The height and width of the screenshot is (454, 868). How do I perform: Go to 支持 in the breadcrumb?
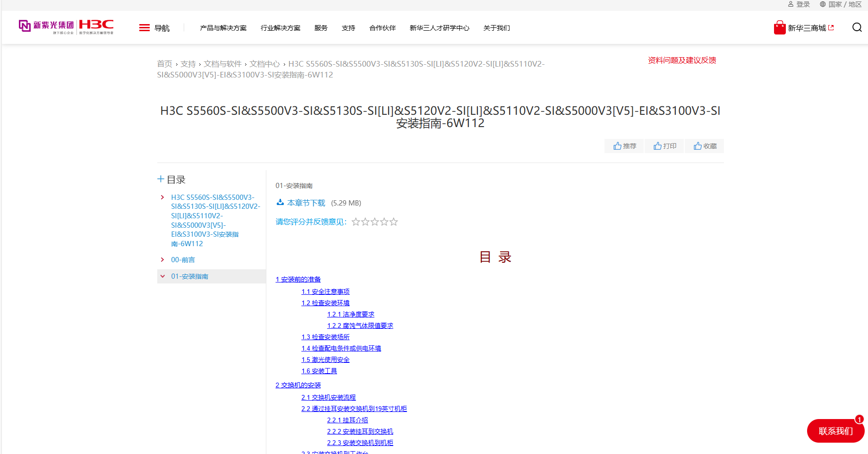[x=188, y=64]
